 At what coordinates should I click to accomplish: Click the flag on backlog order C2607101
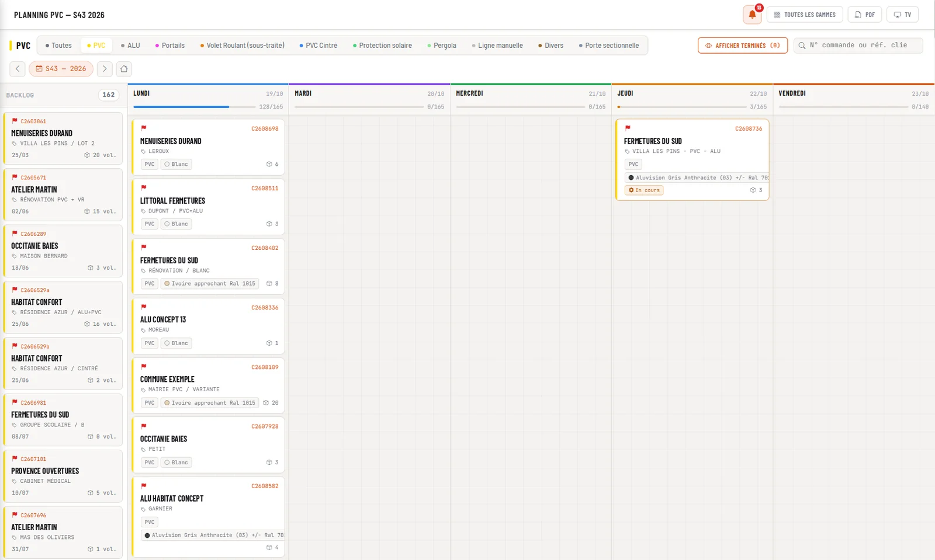pyautogui.click(x=15, y=458)
